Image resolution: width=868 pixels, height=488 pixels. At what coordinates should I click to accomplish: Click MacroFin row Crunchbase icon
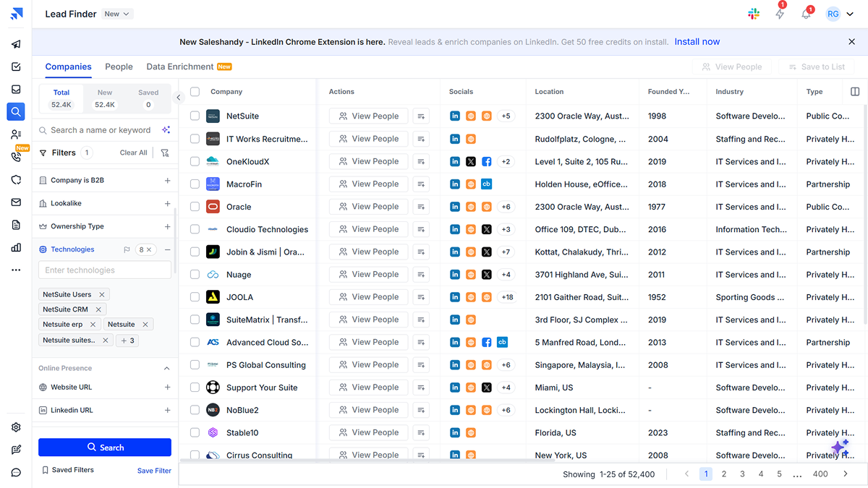[x=487, y=184]
